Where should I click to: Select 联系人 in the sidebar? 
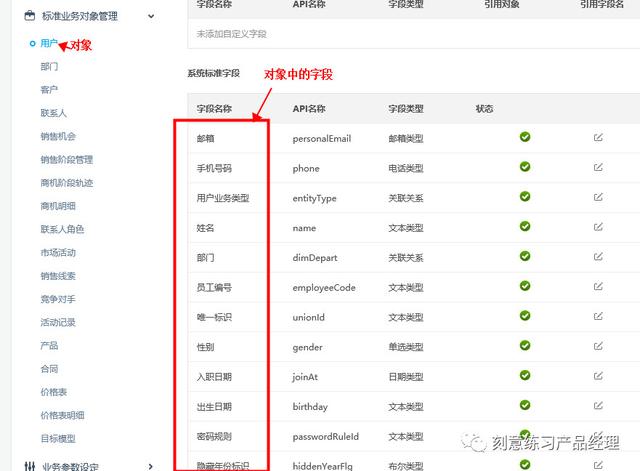click(x=53, y=113)
